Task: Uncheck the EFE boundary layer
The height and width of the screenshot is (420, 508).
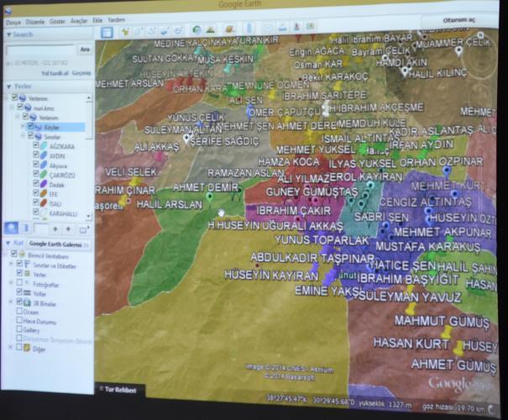Action: pyautogui.click(x=36, y=193)
